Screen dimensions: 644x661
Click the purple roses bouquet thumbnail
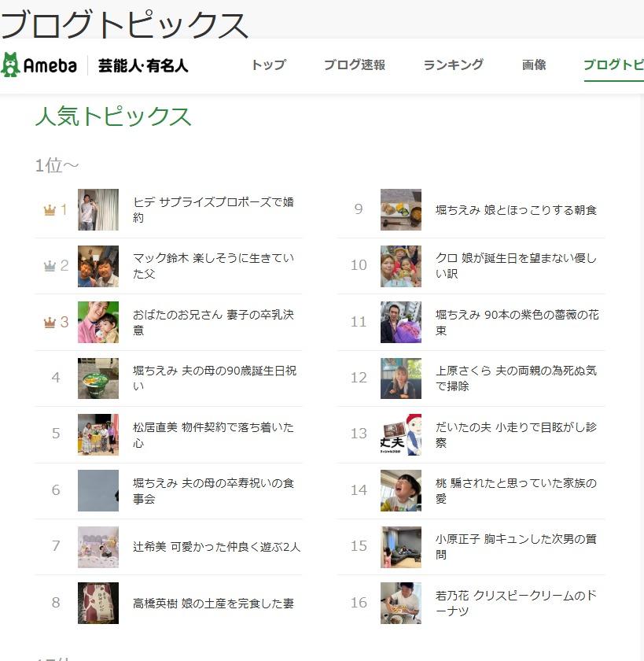[x=401, y=322]
